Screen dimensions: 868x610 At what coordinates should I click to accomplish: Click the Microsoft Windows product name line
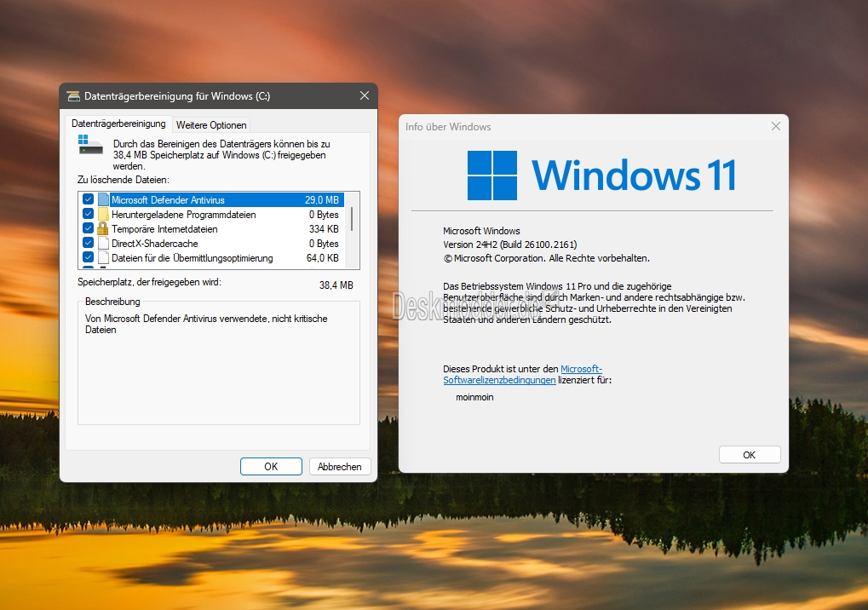[x=481, y=231]
